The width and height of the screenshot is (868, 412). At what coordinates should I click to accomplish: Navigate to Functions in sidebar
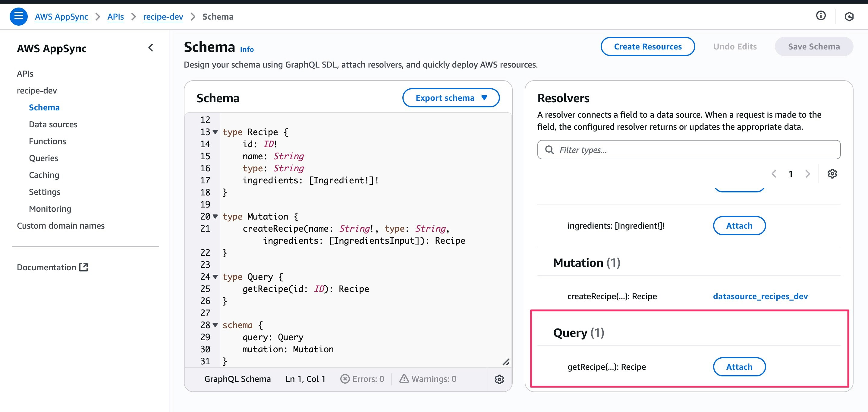(x=47, y=141)
